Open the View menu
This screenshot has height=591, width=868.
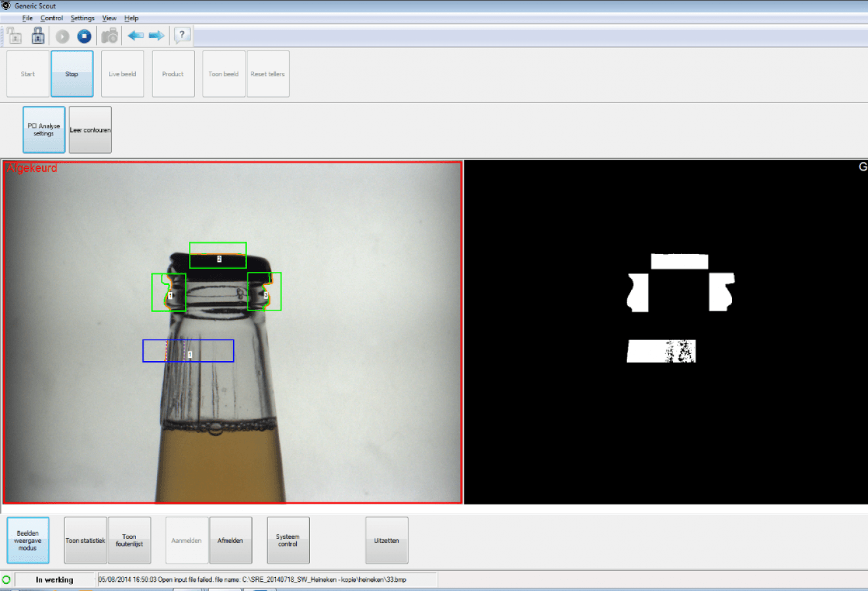109,18
